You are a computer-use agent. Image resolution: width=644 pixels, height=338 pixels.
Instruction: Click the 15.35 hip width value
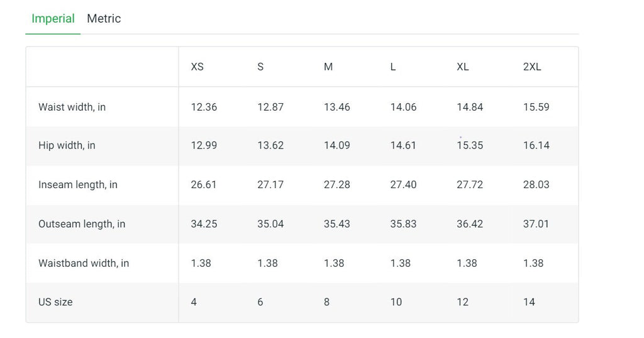(x=470, y=145)
